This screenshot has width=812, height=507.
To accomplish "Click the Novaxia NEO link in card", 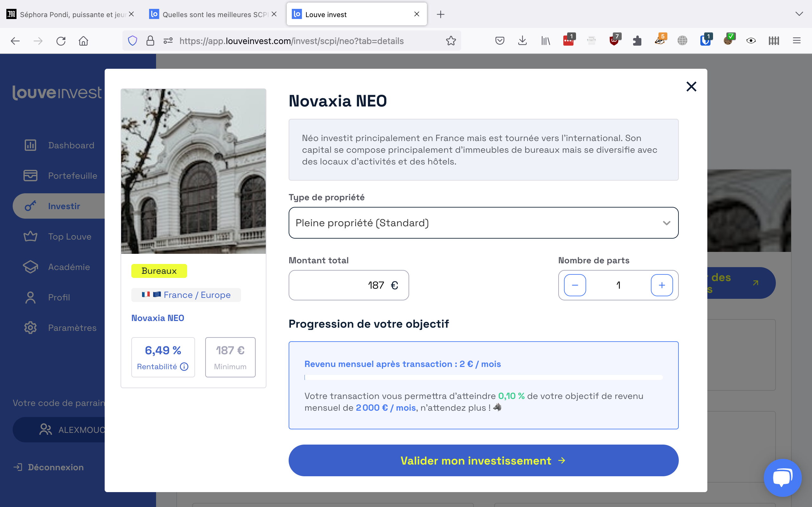I will pos(158,318).
